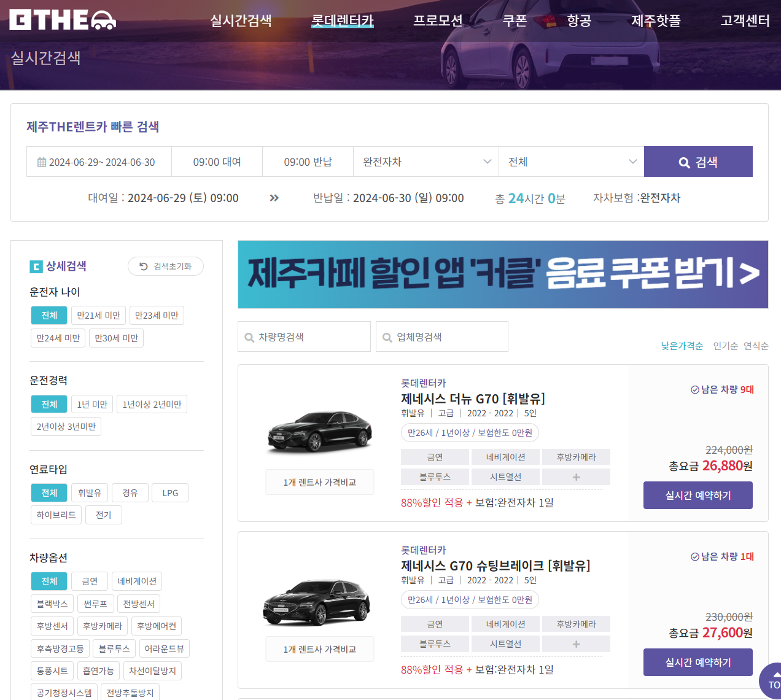Screen dimensions: 781x700
Task: Toggle 통풍시트 car option filter
Action: (x=52, y=671)
